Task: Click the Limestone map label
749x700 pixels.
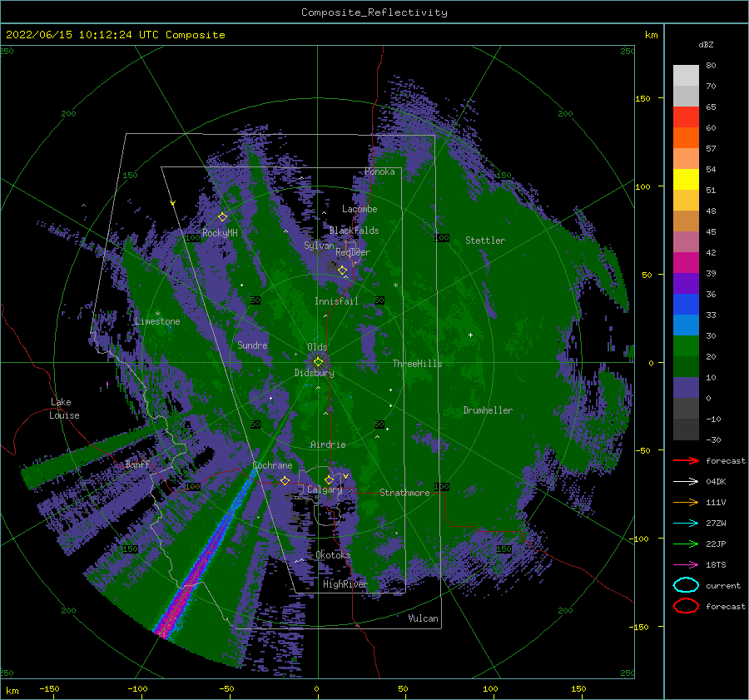Action: 157,321
